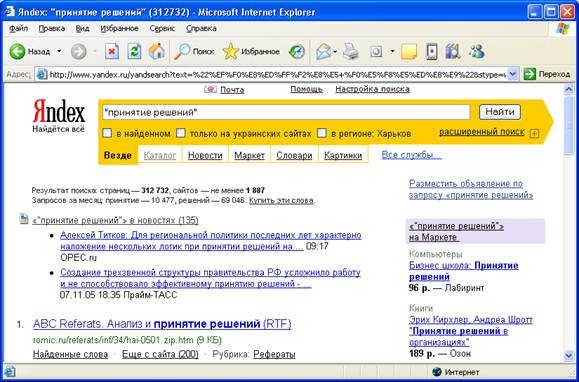This screenshot has width=579, height=382.
Task: Click the status bar page icon
Action: (10, 371)
